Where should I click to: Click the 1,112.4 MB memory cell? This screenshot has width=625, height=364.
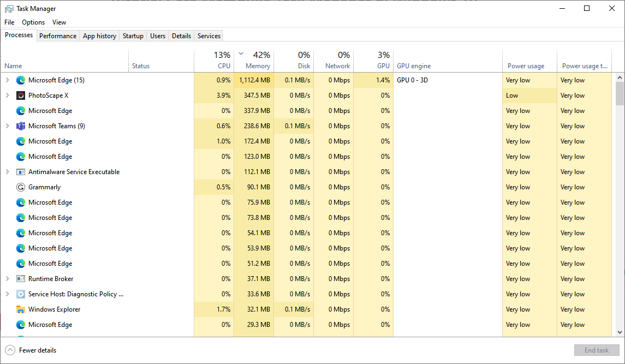[x=254, y=80]
